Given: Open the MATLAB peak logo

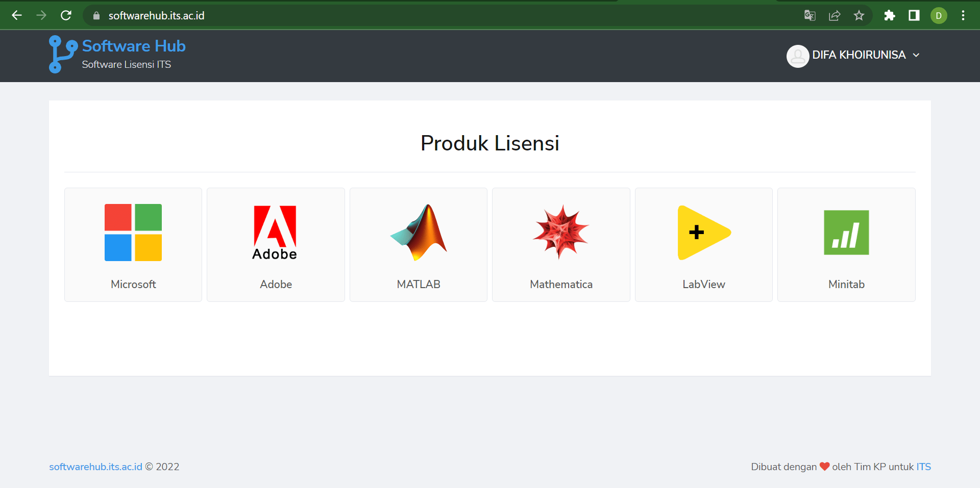Looking at the screenshot, I should click(x=419, y=233).
